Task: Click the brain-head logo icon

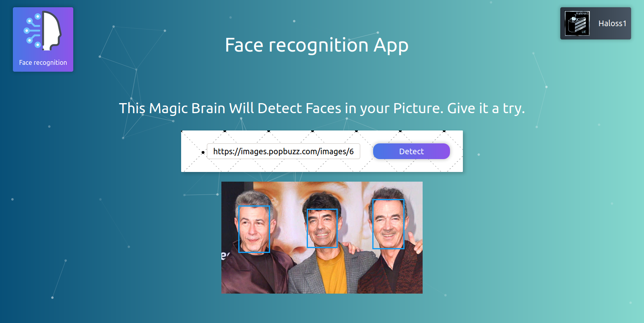Action: 43,31
